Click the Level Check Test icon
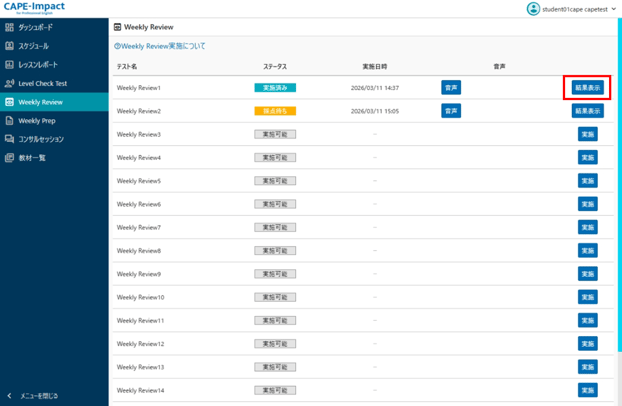The image size is (622, 406). (x=10, y=83)
